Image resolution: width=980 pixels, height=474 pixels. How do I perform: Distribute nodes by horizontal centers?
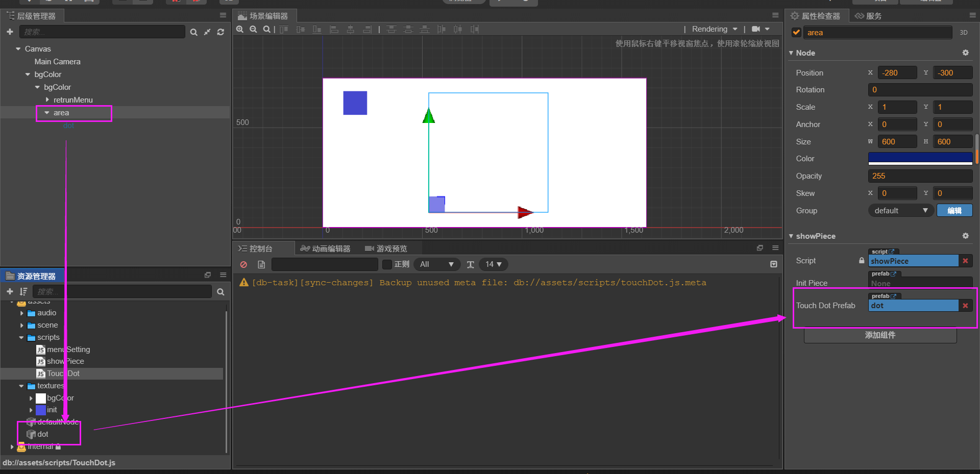pyautogui.click(x=458, y=29)
